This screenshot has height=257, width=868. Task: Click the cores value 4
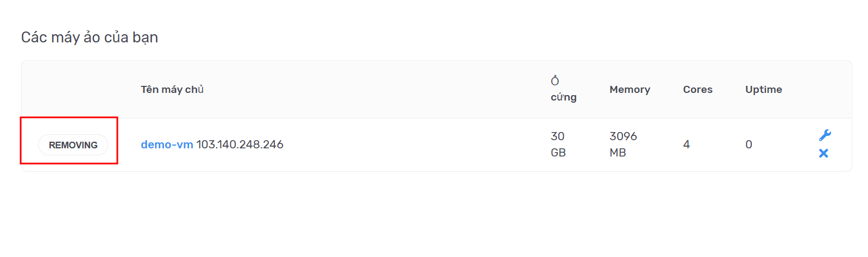pos(687,145)
